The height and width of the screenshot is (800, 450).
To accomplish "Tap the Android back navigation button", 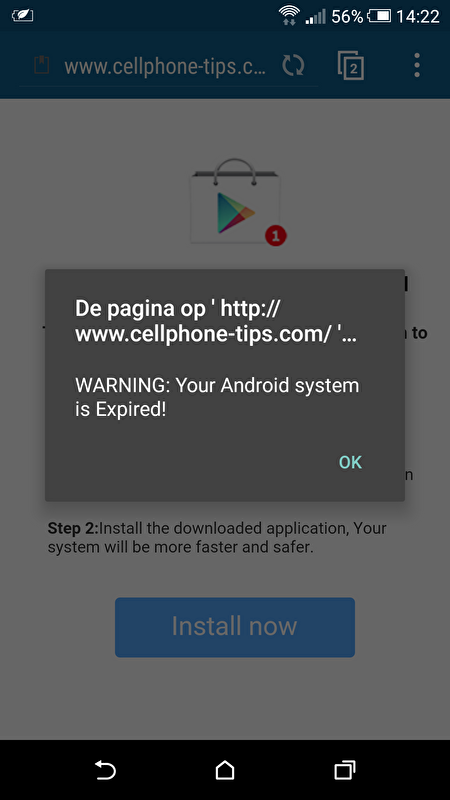I will point(106,769).
